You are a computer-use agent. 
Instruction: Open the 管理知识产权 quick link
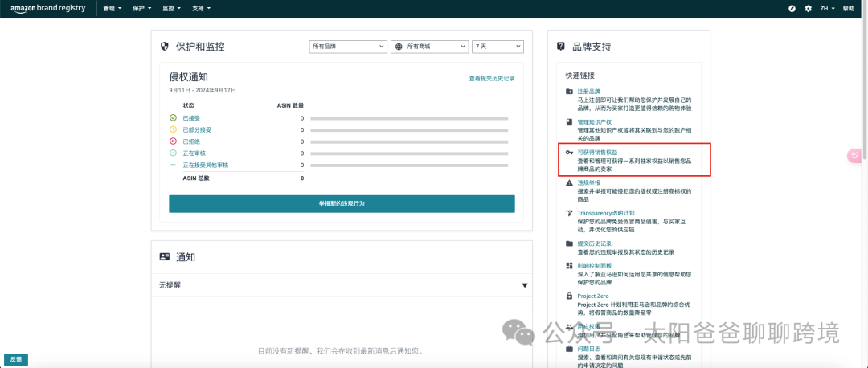(595, 122)
